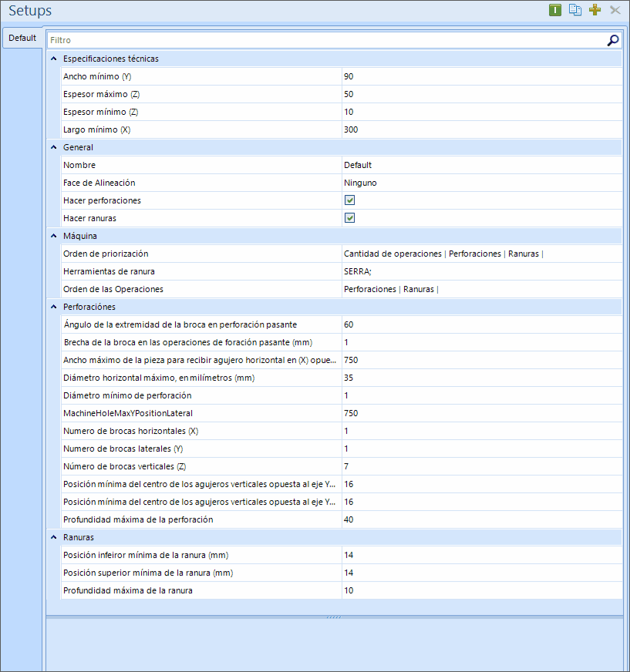The height and width of the screenshot is (672, 630).
Task: Collapse the Máquina section
Action: [54, 236]
